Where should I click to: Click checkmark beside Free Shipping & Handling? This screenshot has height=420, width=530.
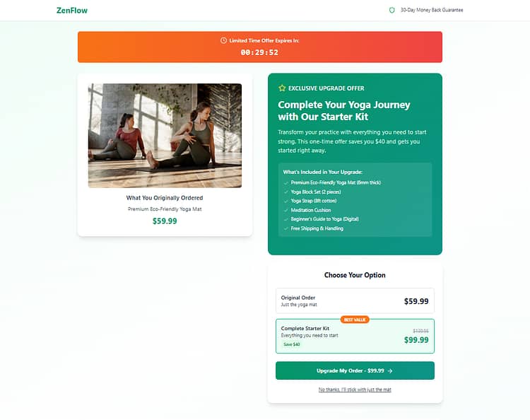point(286,228)
